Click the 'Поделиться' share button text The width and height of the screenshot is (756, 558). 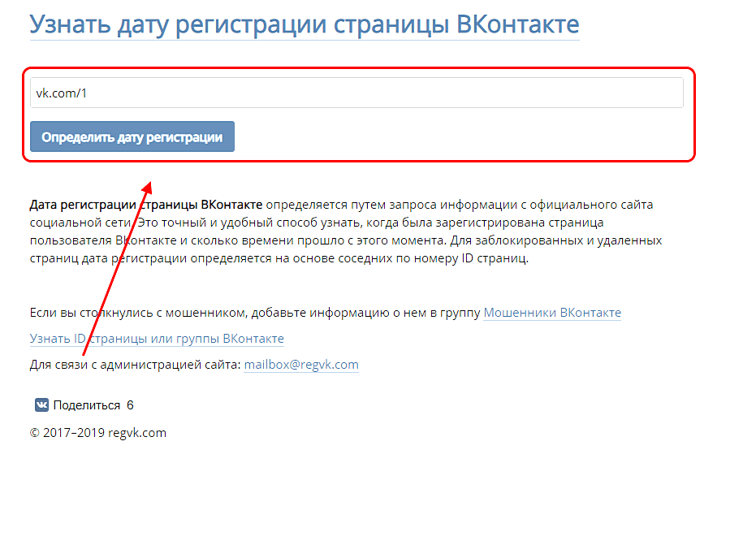coord(87,405)
